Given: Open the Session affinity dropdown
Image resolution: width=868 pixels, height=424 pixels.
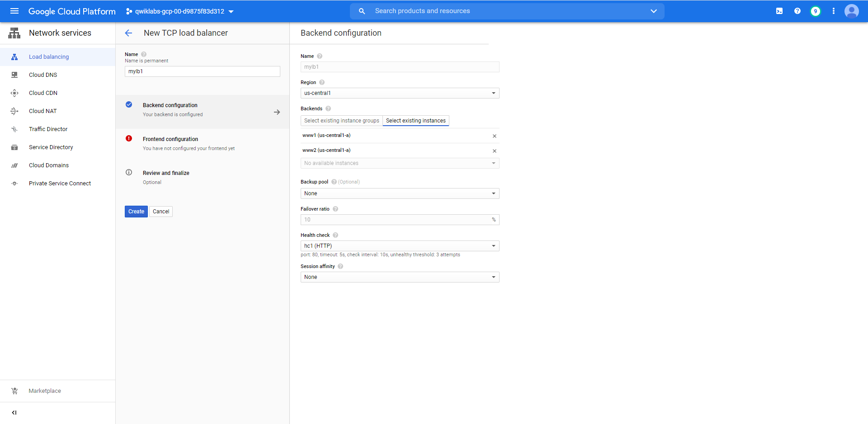Looking at the screenshot, I should [400, 277].
